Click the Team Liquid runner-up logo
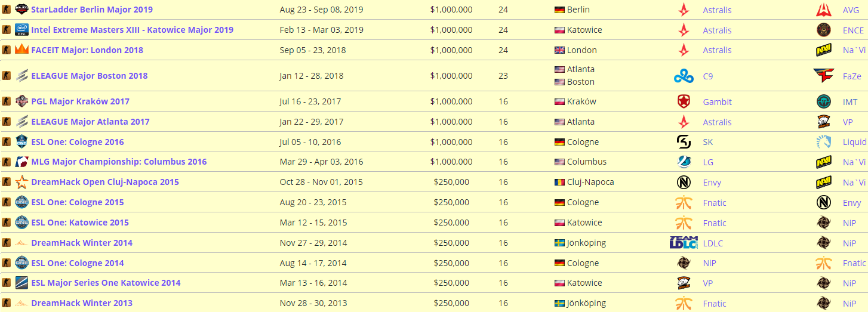This screenshot has height=312, width=868. coord(824,142)
